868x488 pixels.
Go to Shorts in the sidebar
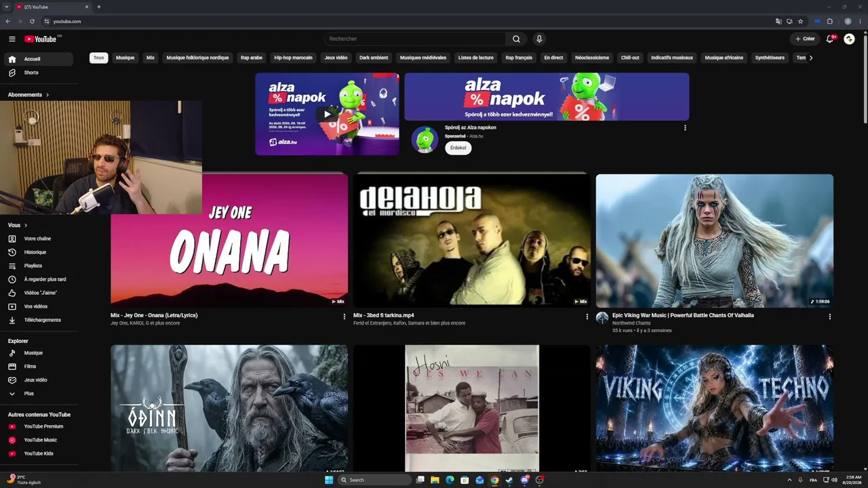click(x=37, y=73)
